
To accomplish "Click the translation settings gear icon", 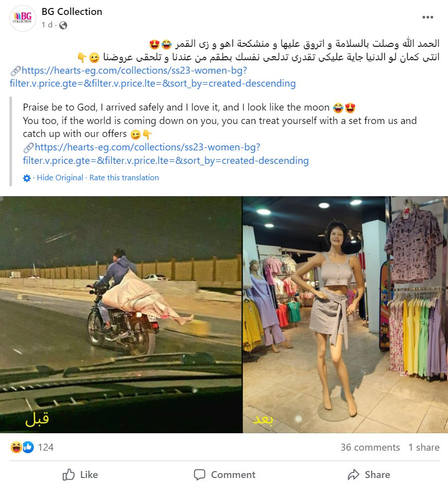I will [x=27, y=178].
